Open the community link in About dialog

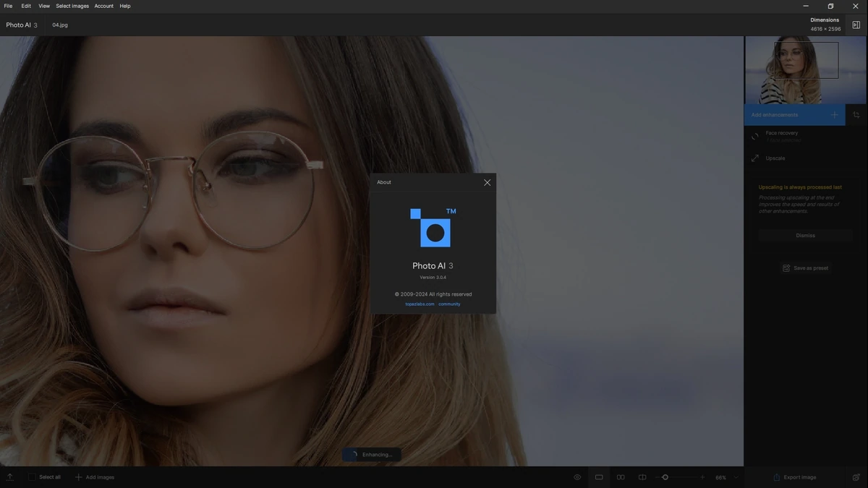click(x=449, y=304)
